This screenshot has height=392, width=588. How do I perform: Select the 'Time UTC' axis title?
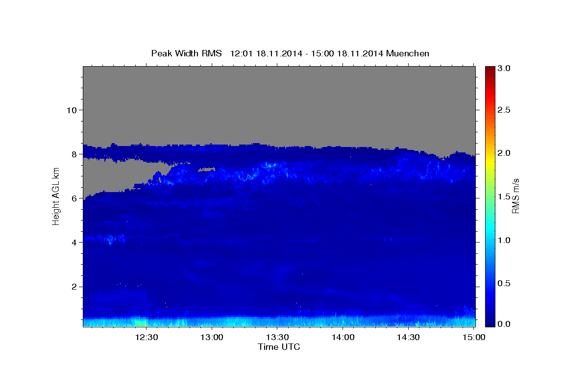[279, 347]
